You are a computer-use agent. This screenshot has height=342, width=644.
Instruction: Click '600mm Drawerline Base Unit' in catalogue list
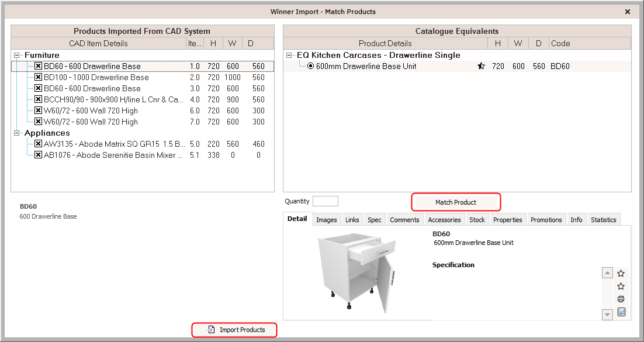366,66
